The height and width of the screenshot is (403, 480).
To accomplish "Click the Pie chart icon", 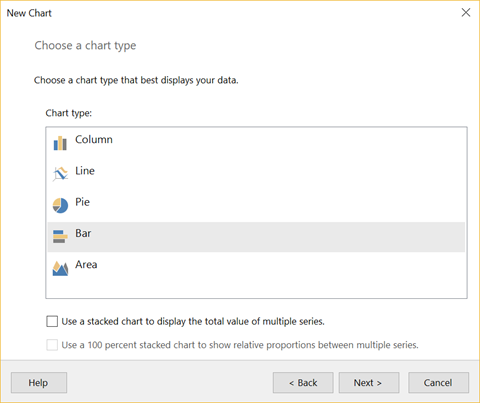I will pos(60,205).
